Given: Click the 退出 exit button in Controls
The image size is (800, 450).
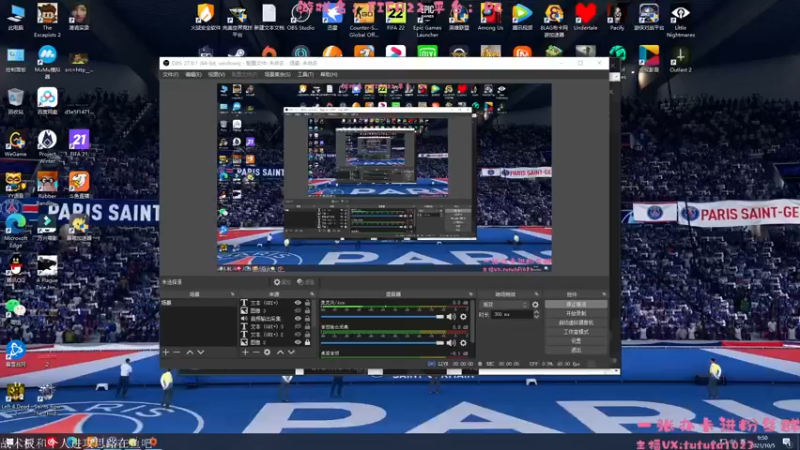Looking at the screenshot, I should (x=576, y=350).
